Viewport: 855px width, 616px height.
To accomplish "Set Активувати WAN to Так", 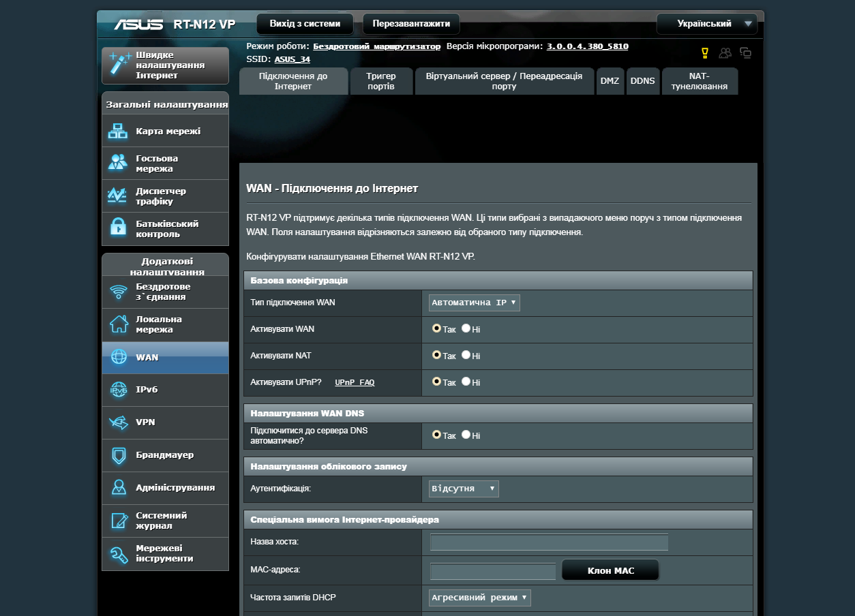I will point(437,328).
